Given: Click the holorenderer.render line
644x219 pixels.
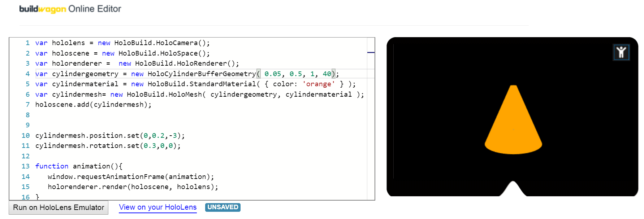Looking at the screenshot, I should (x=133, y=187).
